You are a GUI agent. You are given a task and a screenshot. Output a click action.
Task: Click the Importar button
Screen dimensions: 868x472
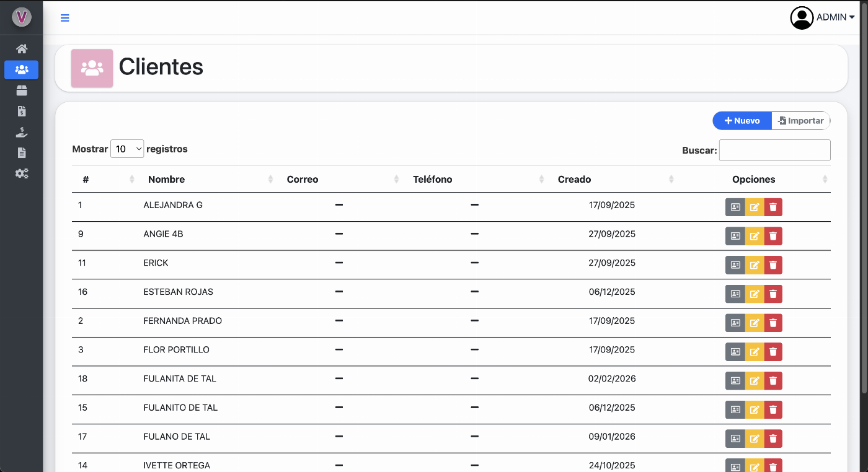click(800, 120)
